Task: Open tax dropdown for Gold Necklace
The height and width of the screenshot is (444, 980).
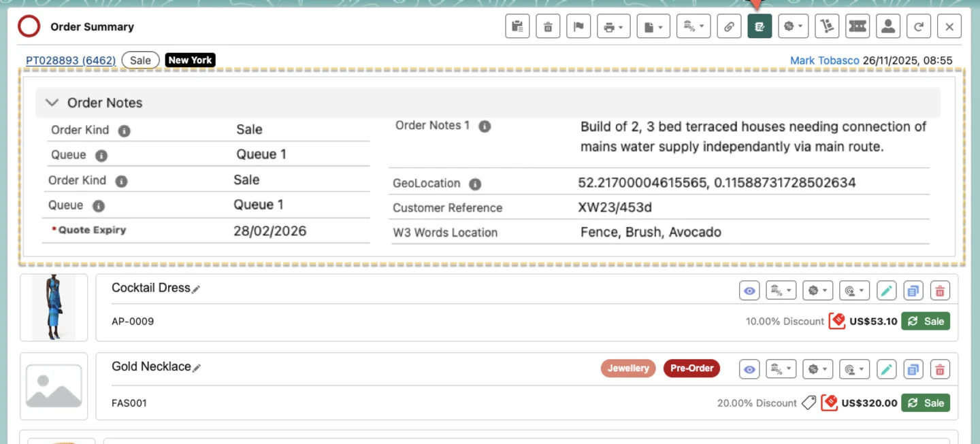Action: (x=781, y=369)
